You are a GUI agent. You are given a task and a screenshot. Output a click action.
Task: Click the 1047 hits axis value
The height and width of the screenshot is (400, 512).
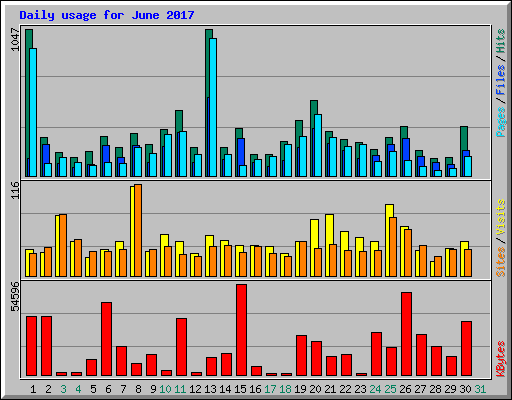(15, 39)
